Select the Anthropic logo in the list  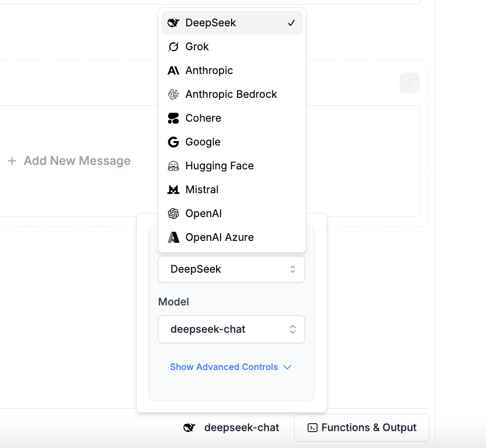173,70
